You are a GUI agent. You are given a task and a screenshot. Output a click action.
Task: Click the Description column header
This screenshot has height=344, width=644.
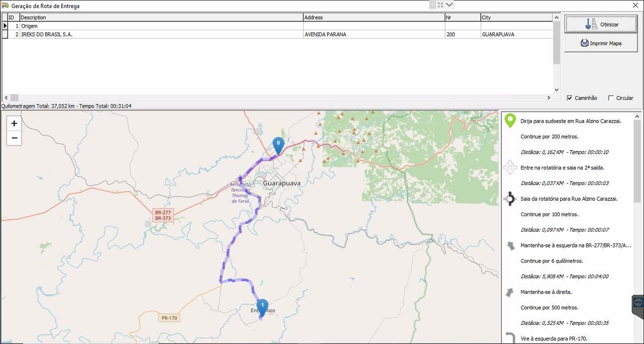[161, 17]
